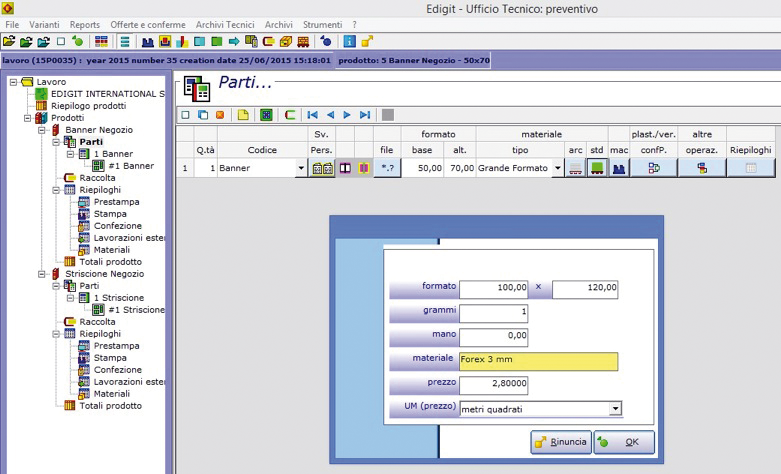This screenshot has width=781, height=474.
Task: Click the prezzo input field showing 2,80000
Action: click(x=493, y=384)
